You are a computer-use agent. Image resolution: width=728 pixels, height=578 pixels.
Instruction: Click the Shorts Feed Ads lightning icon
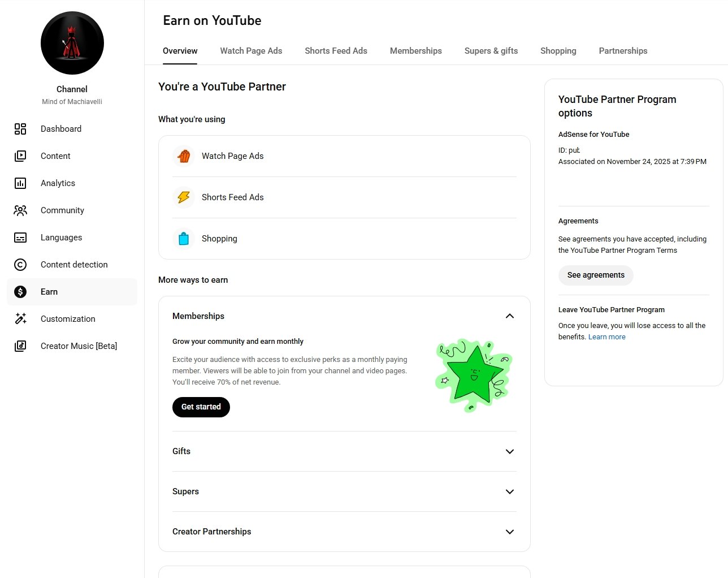click(184, 197)
